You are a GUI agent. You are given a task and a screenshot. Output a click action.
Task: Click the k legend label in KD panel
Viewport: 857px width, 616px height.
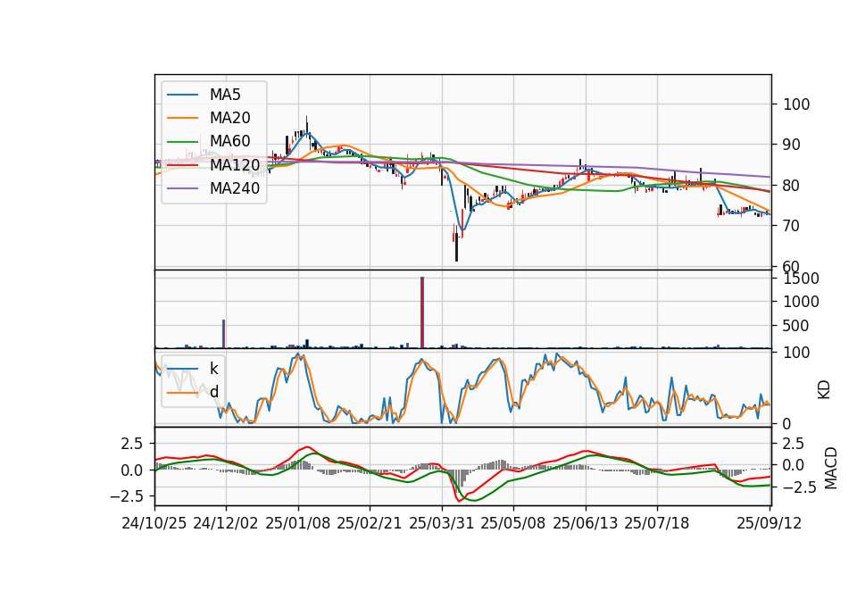pyautogui.click(x=213, y=369)
